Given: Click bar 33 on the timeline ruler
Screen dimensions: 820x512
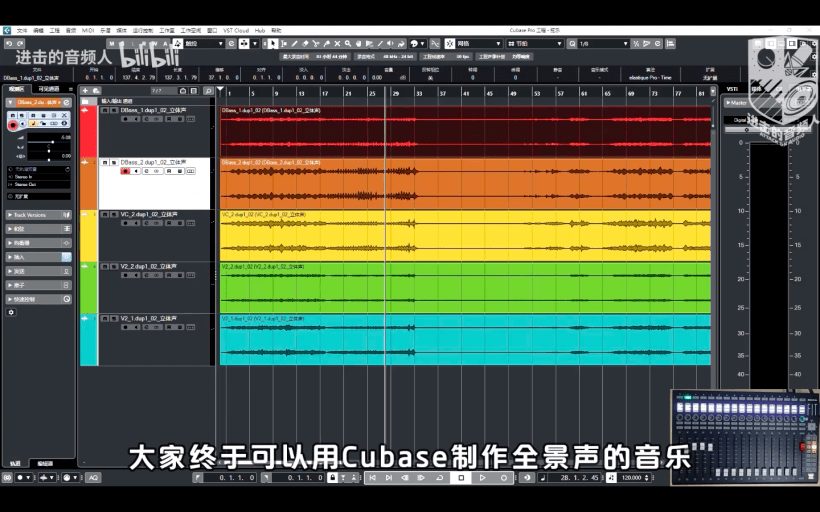Looking at the screenshot, I should [x=419, y=93].
